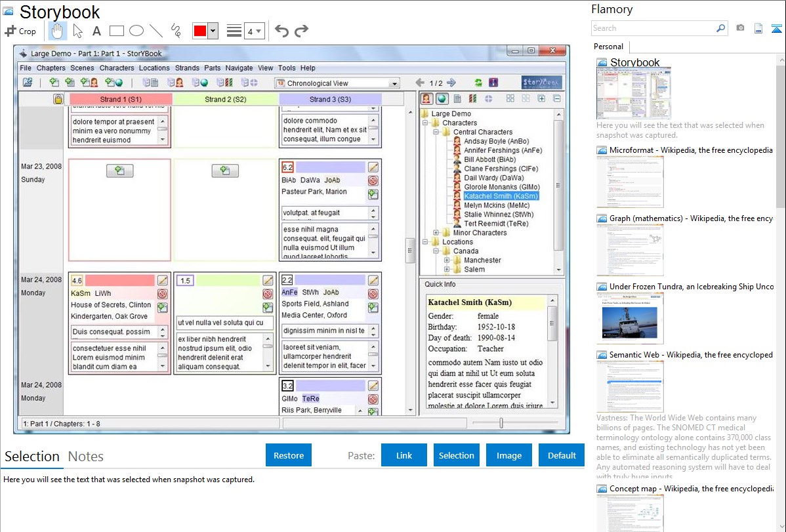This screenshot has width=786, height=532.
Task: Collapse the Canada tree folder
Action: coord(436,251)
